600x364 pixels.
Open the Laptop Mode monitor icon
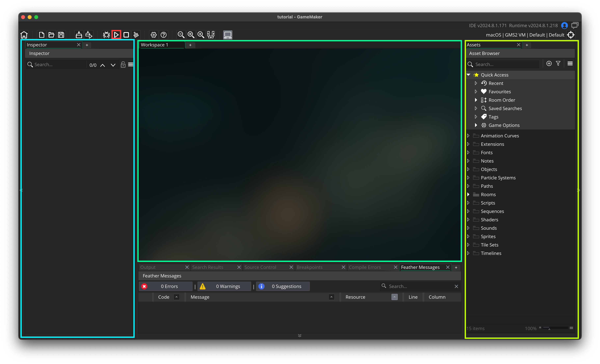(x=228, y=35)
